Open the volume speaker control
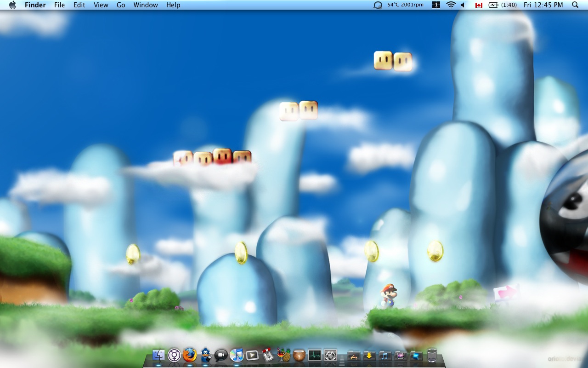 click(x=463, y=5)
